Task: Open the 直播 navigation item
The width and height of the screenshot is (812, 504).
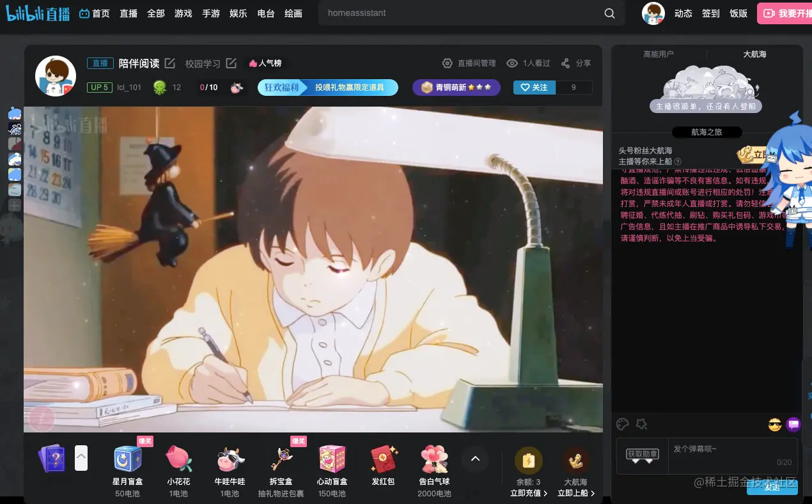Action: point(129,13)
